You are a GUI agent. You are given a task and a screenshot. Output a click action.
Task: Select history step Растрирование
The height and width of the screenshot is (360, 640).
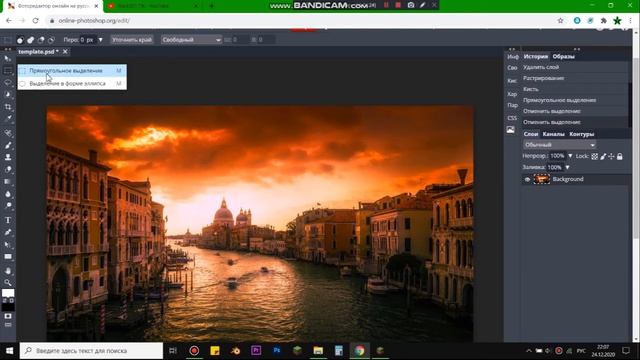[576, 78]
